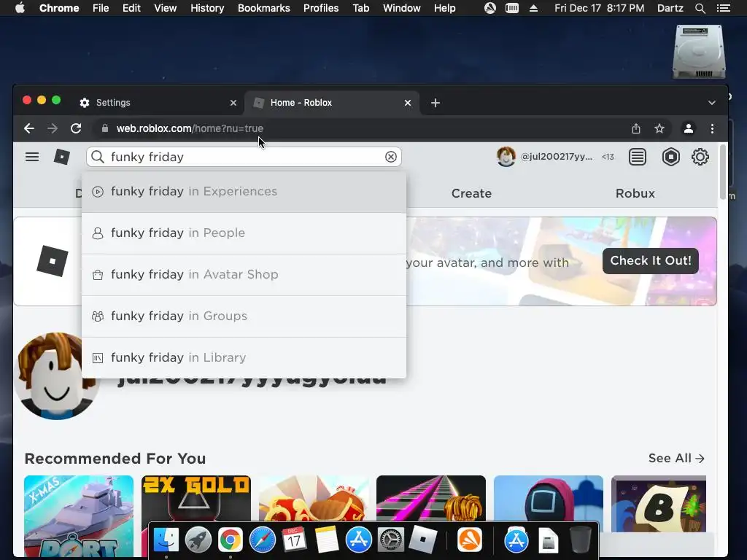747x560 pixels.
Task: Search funky friday in People
Action: [244, 233]
